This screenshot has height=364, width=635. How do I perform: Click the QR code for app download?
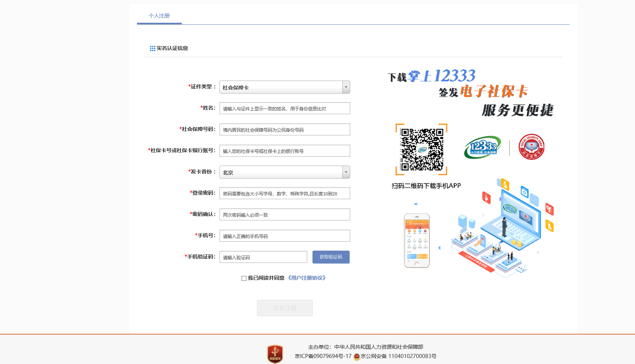click(421, 149)
